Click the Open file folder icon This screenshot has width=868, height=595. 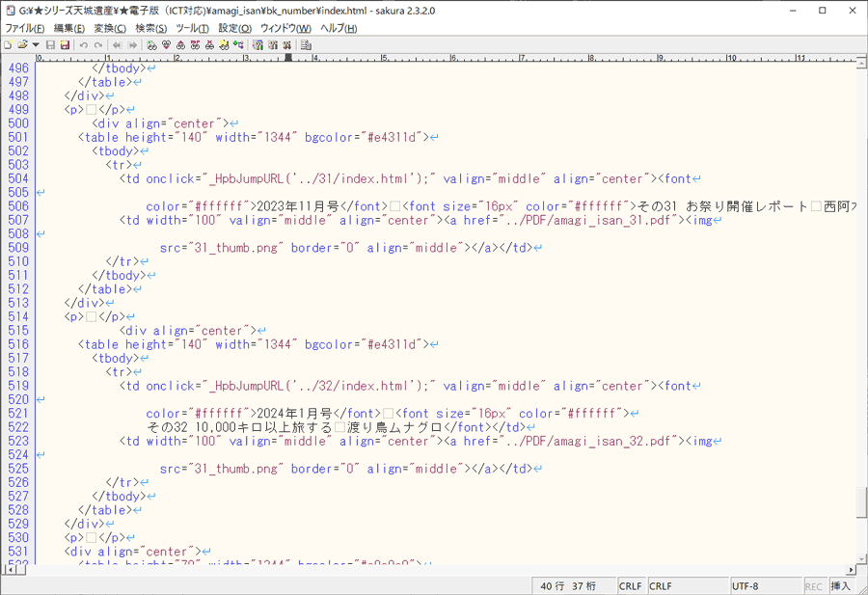click(21, 44)
